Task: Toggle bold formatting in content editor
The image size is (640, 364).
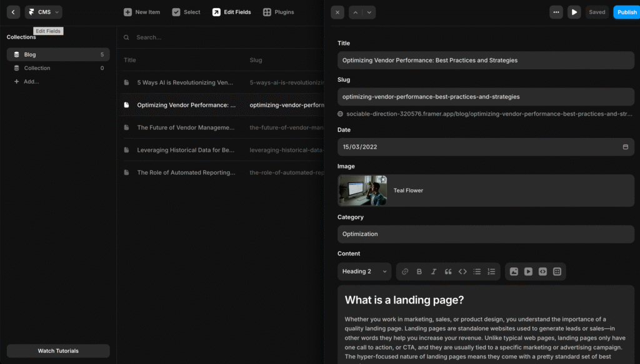Action: pyautogui.click(x=419, y=272)
